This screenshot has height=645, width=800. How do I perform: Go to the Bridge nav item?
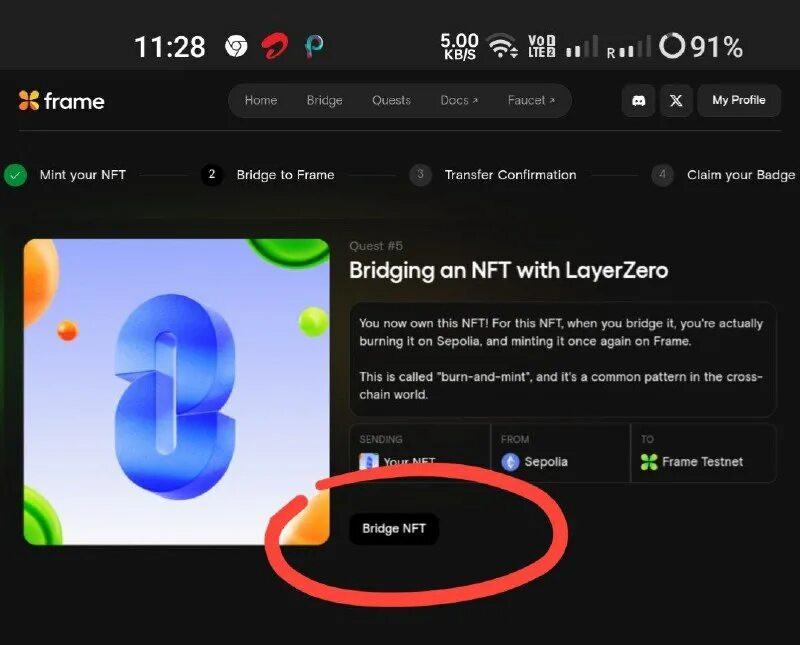[324, 100]
